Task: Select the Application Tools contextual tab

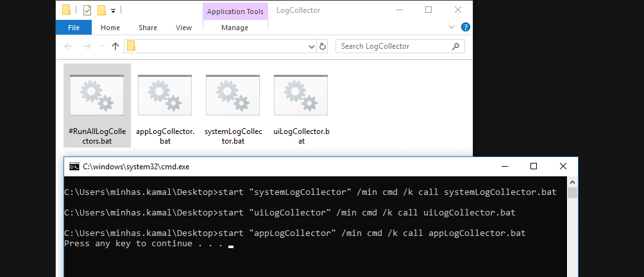Action: (x=235, y=12)
